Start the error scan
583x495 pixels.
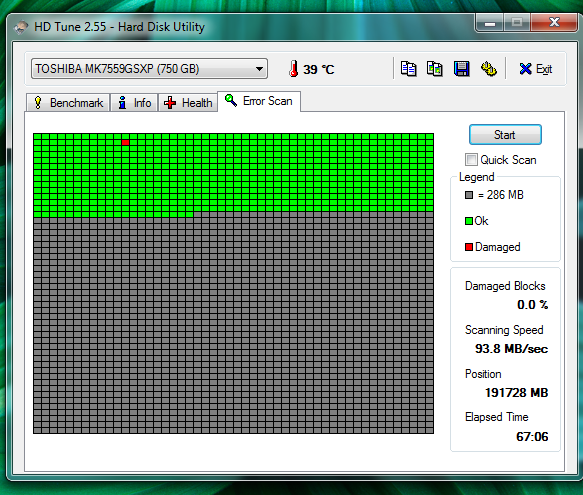[x=505, y=135]
